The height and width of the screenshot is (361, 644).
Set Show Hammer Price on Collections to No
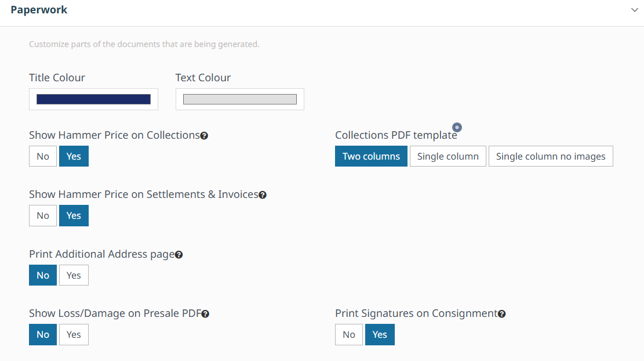(43, 157)
